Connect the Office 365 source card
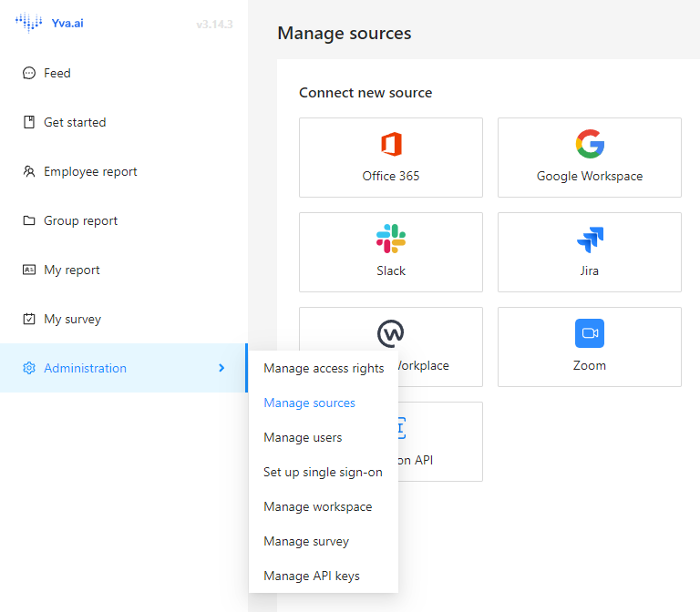Viewport: 700px width, 612px height. (391, 158)
